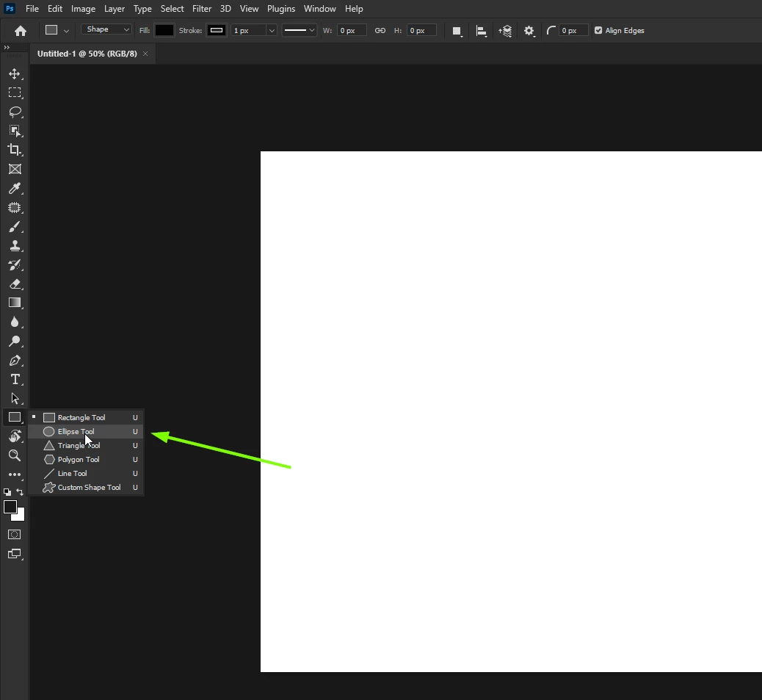
Task: Toggle the link width and height icon
Action: 380,30
